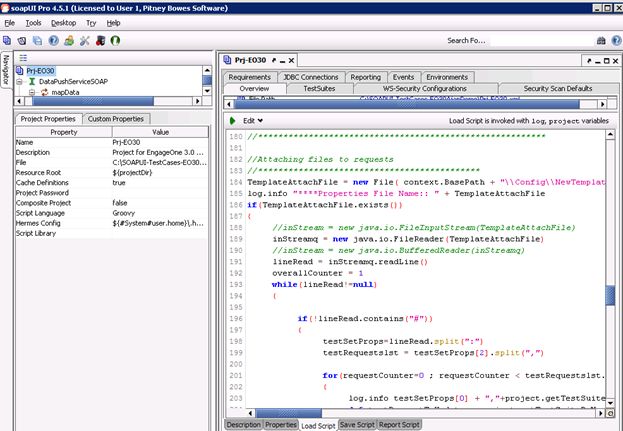Click the overview panel horizontal scrollbar thumb
The height and width of the screenshot is (431, 623).
(x=407, y=104)
